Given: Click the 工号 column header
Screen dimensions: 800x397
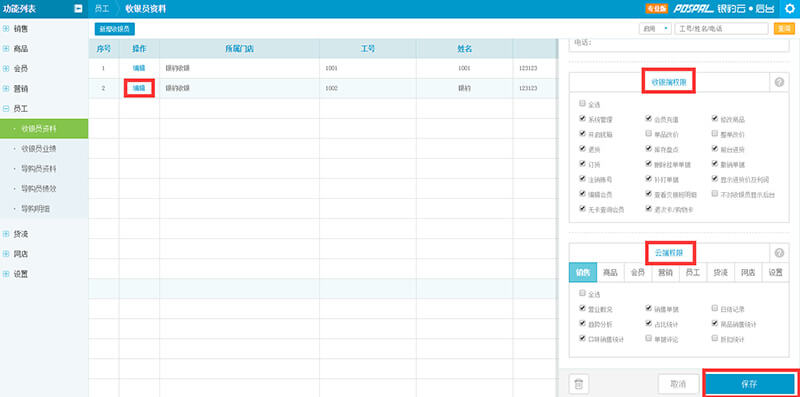Looking at the screenshot, I should pos(368,49).
